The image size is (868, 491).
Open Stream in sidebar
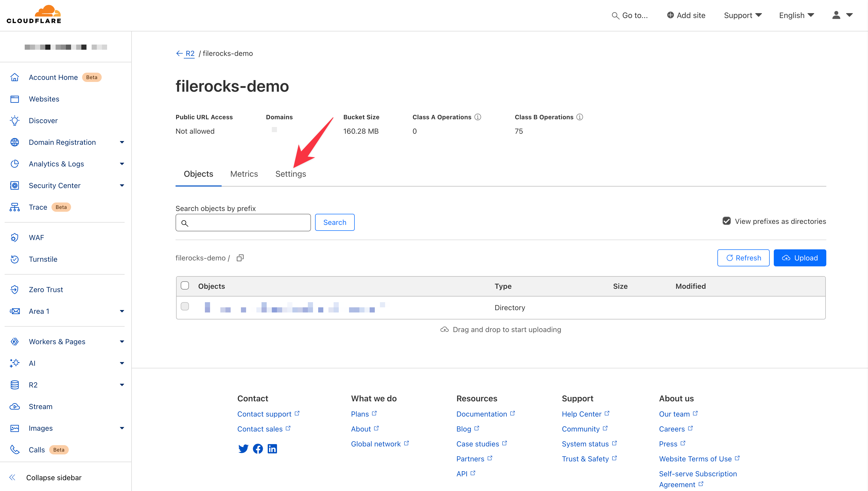pos(40,406)
